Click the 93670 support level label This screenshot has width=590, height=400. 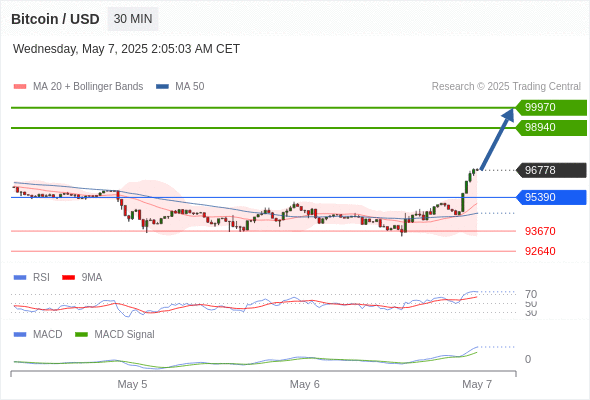pyautogui.click(x=540, y=231)
